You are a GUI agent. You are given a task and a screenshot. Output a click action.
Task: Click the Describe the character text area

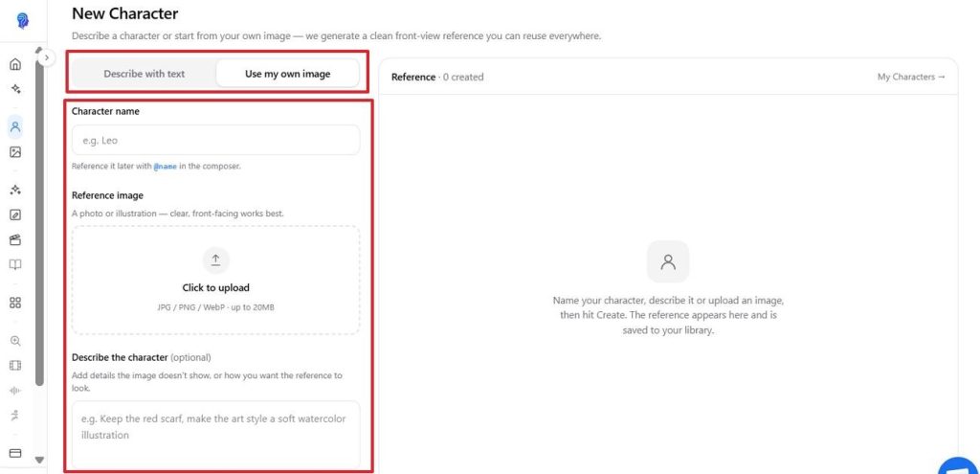click(x=215, y=435)
